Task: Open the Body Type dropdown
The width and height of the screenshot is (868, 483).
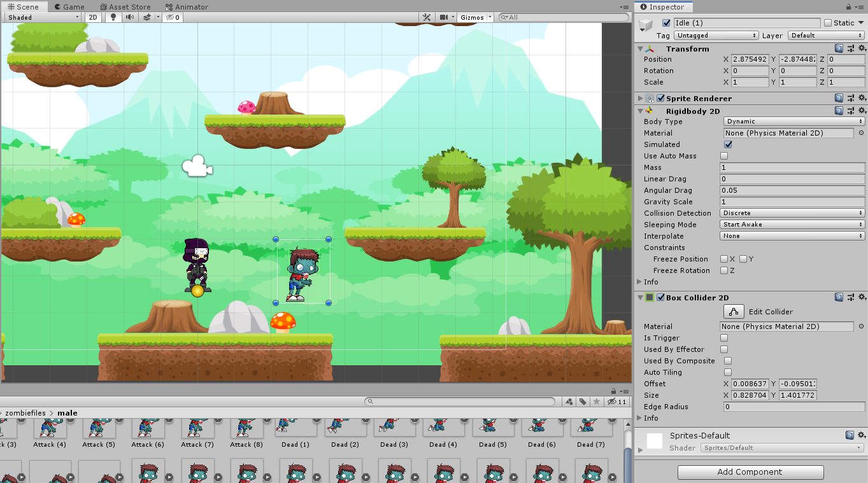Action: (x=794, y=122)
